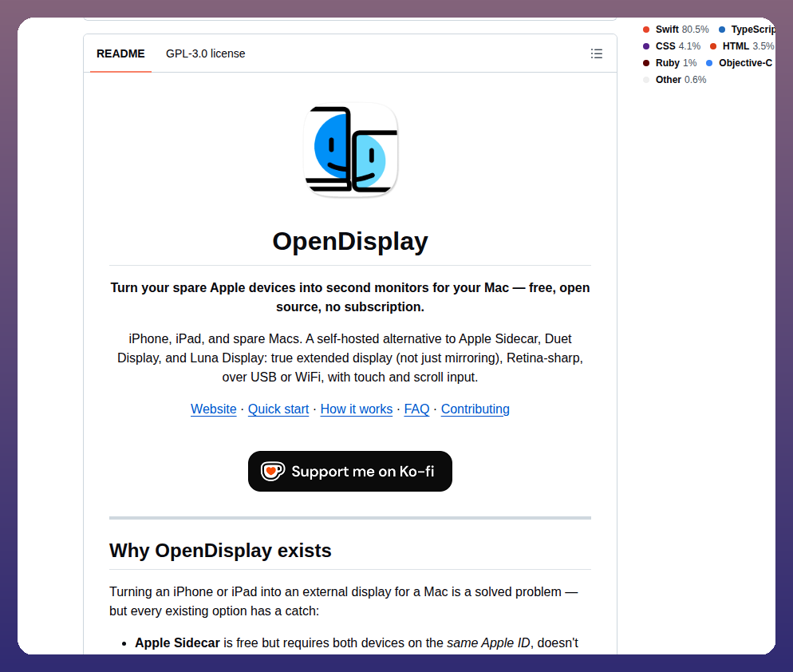Open the Website link
Image resolution: width=793 pixels, height=672 pixels.
214,409
